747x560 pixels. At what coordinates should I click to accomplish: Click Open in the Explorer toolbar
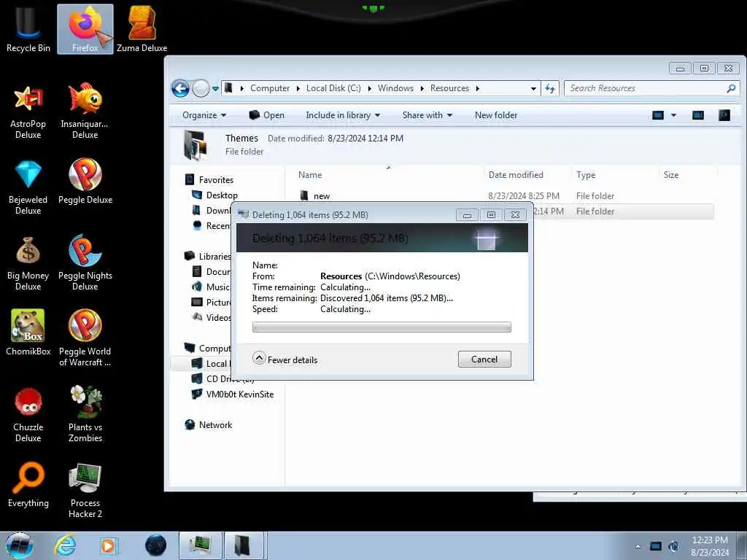267,115
